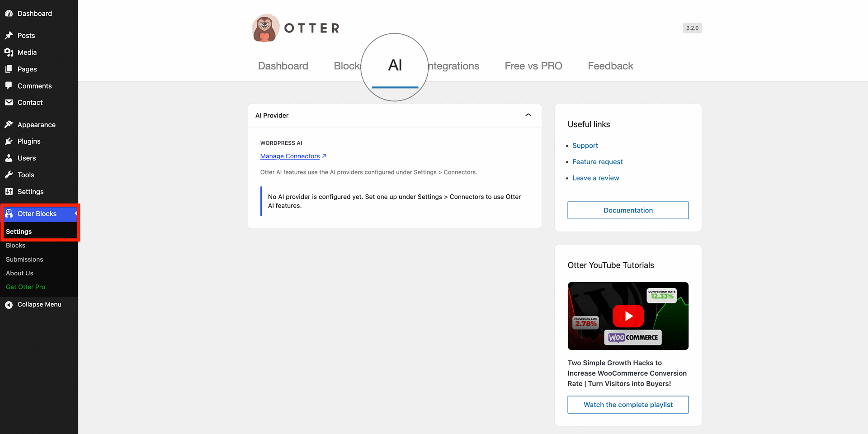The height and width of the screenshot is (434, 868).
Task: Click the video title Two Simple Growth Hacks
Action: coord(627,373)
